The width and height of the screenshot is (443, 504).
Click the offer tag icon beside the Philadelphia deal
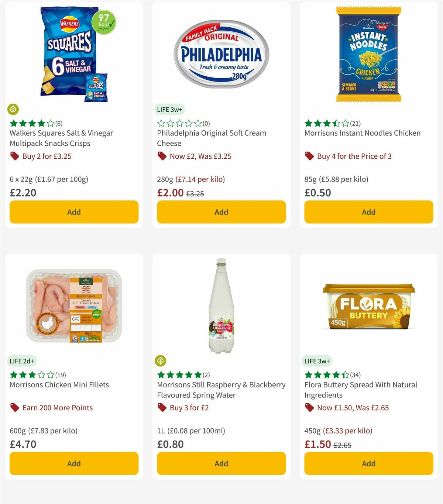tap(162, 156)
